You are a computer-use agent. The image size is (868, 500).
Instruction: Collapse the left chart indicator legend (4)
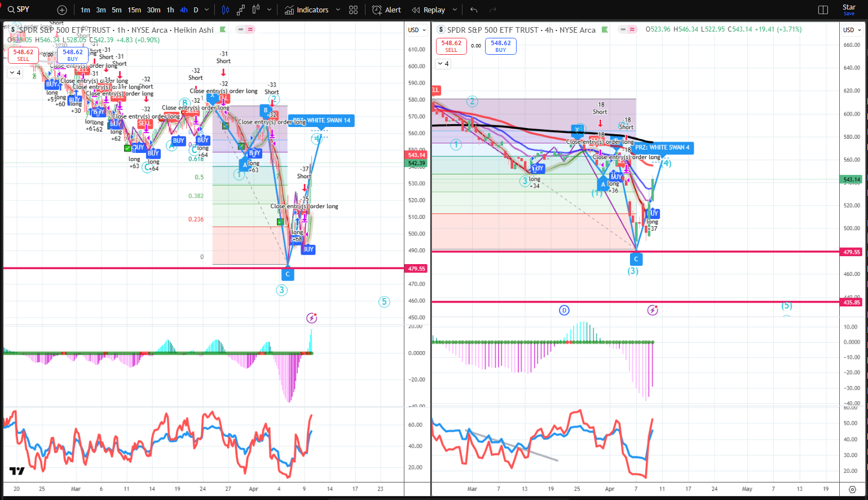click(15, 73)
